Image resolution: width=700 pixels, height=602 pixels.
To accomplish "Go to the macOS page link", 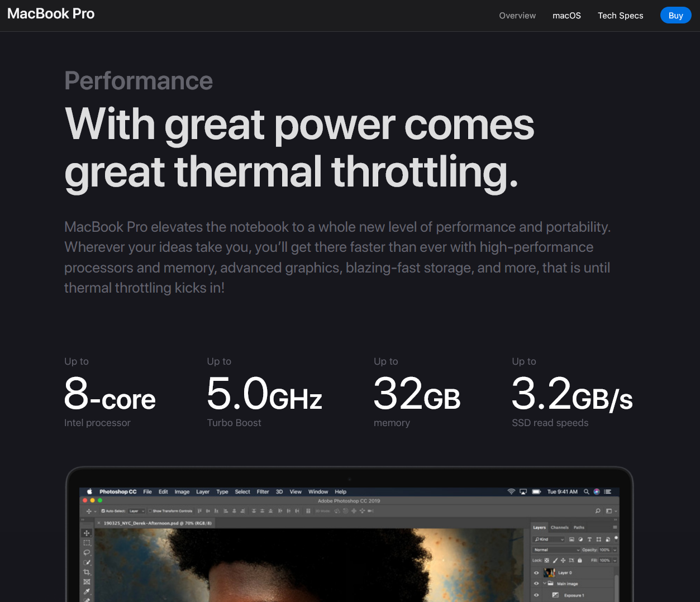I will 567,16.
